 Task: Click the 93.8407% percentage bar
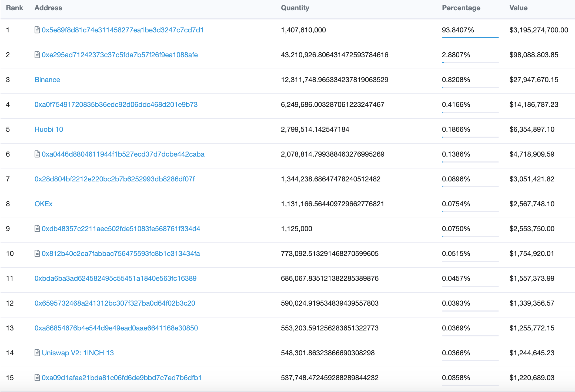pyautogui.click(x=470, y=38)
